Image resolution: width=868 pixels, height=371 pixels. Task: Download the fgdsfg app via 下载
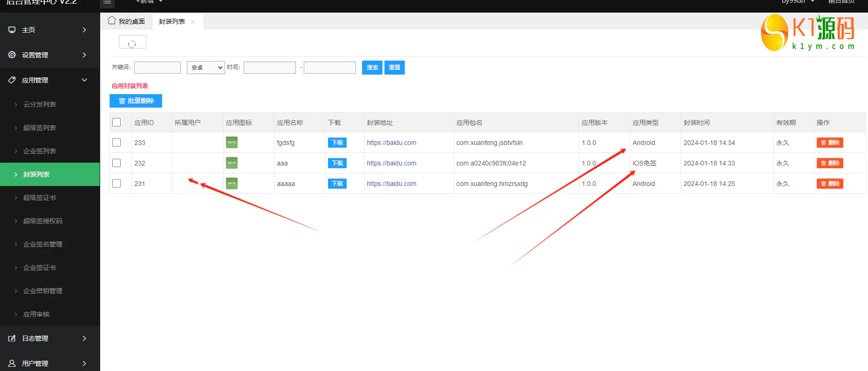pos(337,143)
